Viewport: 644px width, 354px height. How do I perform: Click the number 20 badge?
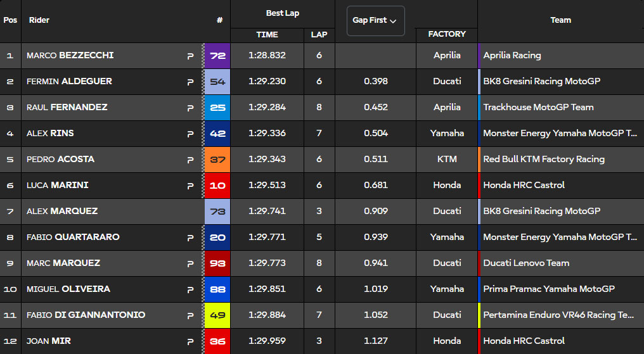pyautogui.click(x=217, y=237)
